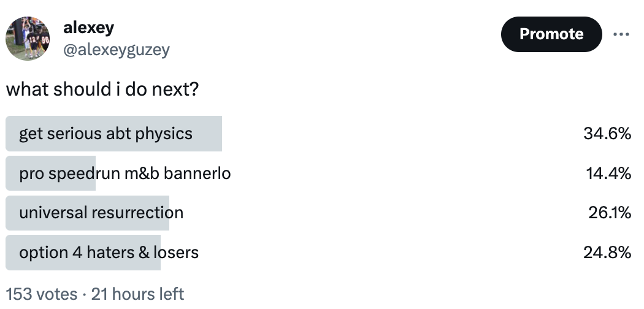Select the tweet text 'what should i do next?'
Image resolution: width=644 pixels, height=309 pixels.
coord(102,90)
